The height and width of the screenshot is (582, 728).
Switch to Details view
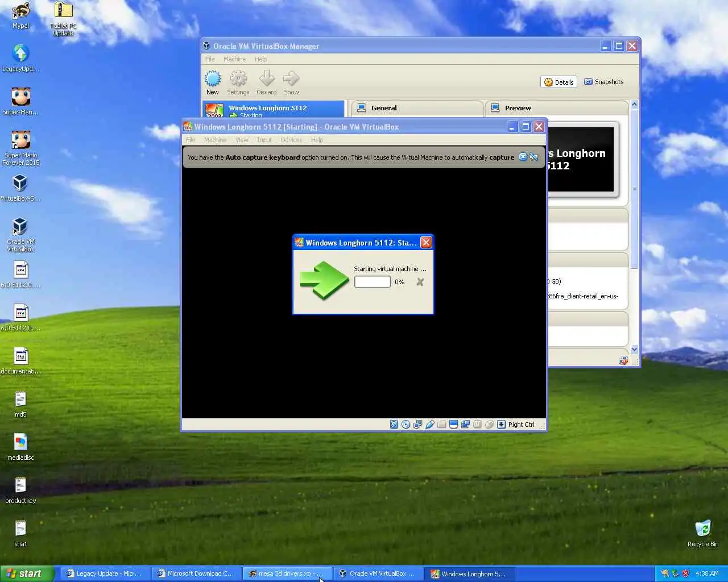[x=559, y=82]
